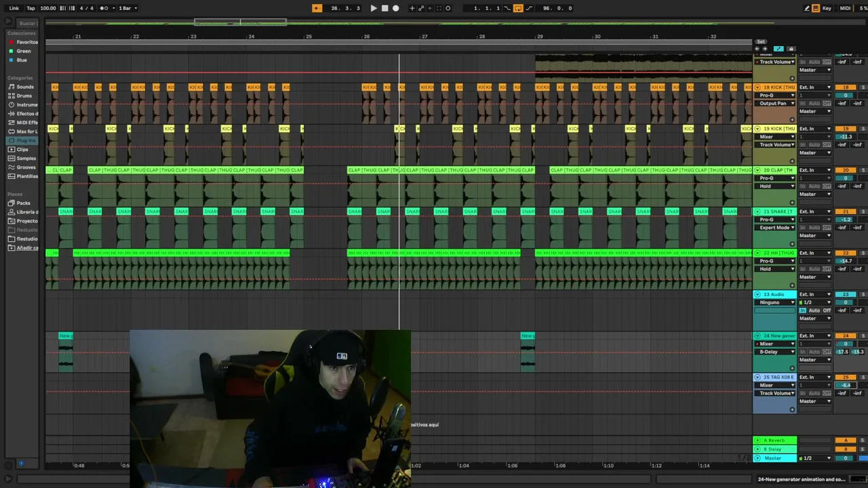868x488 pixels.
Task: Open the Ninguno chooser on 23 Audio
Action: pos(776,302)
